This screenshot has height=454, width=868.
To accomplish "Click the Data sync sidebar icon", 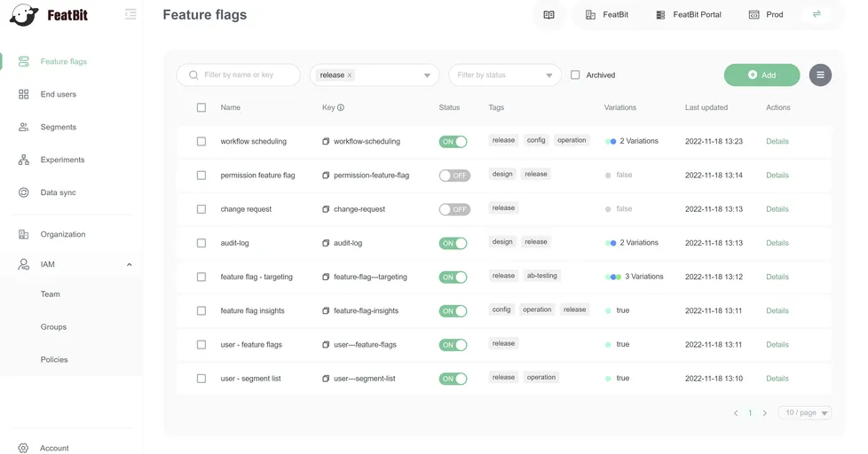I will point(23,192).
